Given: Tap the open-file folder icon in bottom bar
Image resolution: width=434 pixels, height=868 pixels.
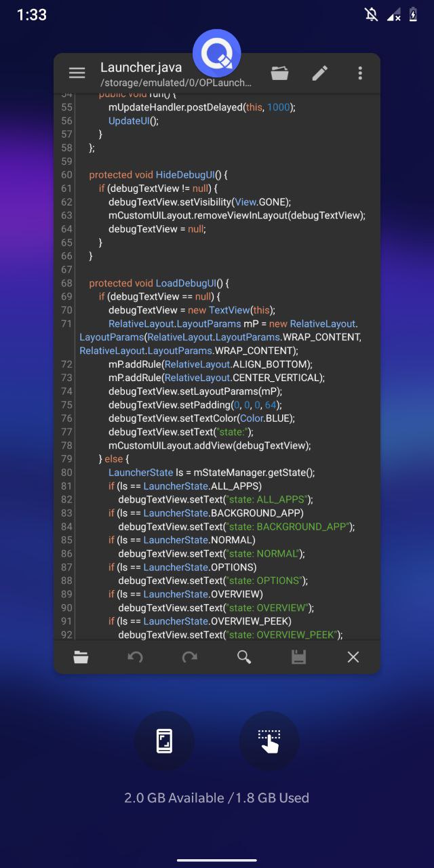Looking at the screenshot, I should pos(81,656).
